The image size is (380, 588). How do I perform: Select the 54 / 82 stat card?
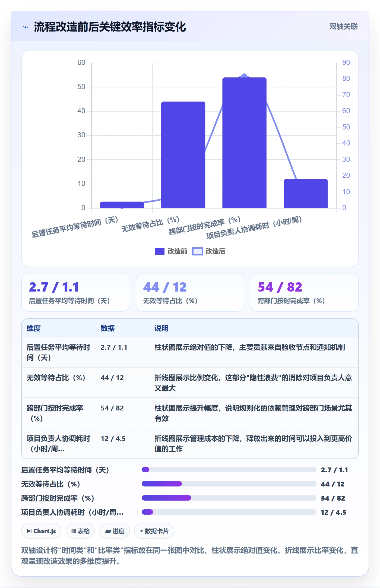[304, 292]
